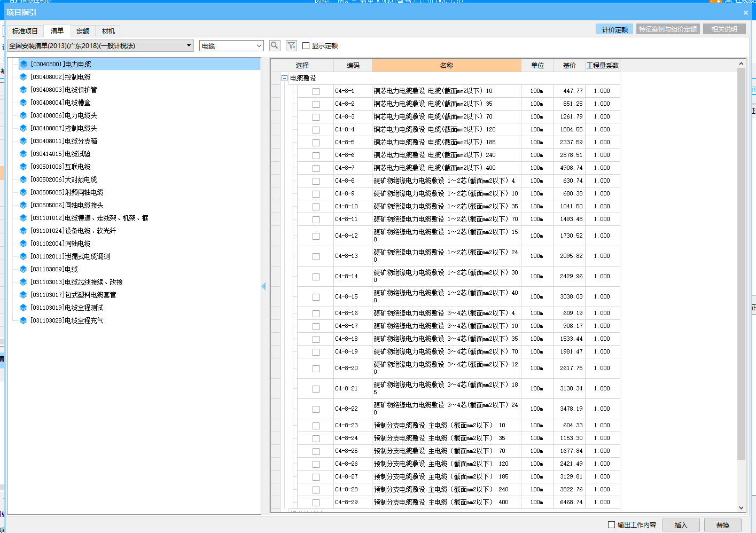Click layer icon beside 030408002 控制电缆
Screen dimensions: 756x533
[x=24, y=77]
